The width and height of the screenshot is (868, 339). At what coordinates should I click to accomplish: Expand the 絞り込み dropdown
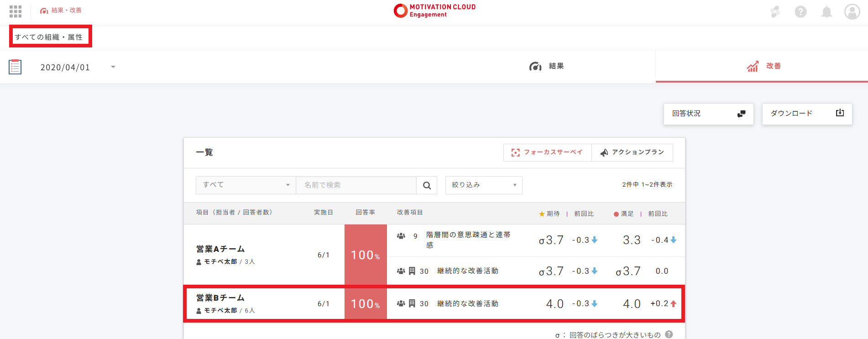(483, 185)
